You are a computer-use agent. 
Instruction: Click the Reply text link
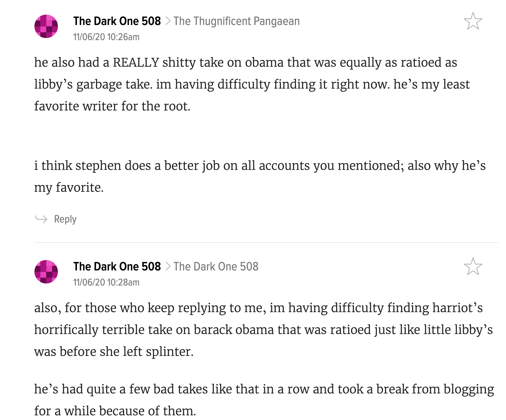point(65,219)
